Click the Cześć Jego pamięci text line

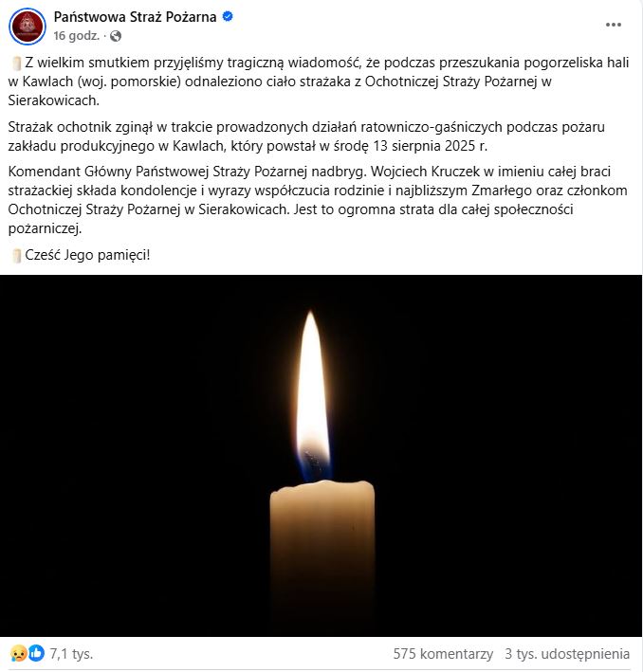click(x=87, y=255)
